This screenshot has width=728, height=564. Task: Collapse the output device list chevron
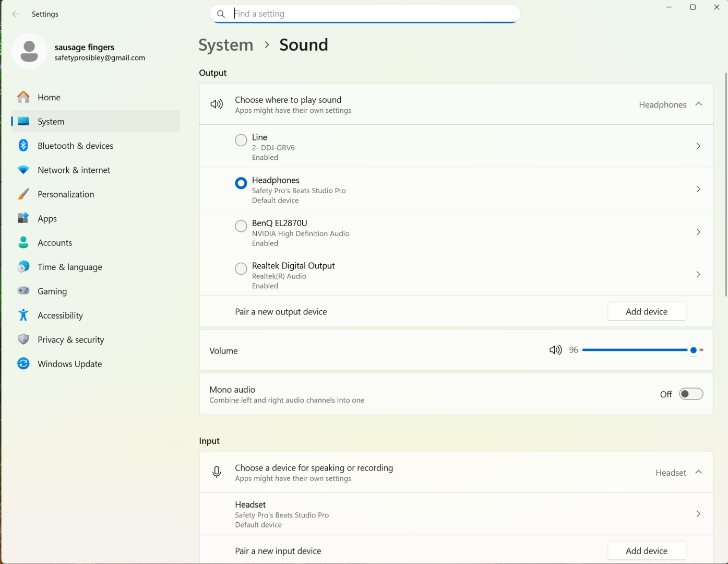click(x=699, y=104)
